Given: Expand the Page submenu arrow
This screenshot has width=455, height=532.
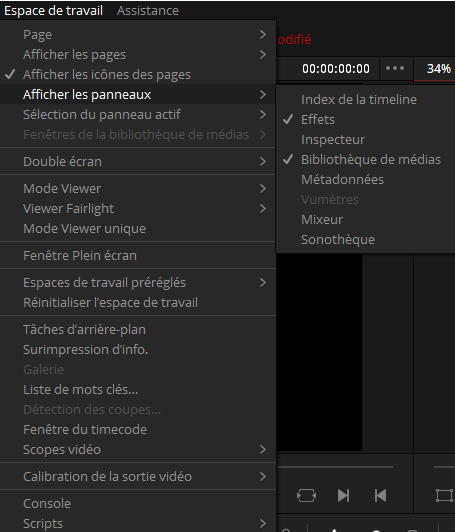Looking at the screenshot, I should click(263, 34).
